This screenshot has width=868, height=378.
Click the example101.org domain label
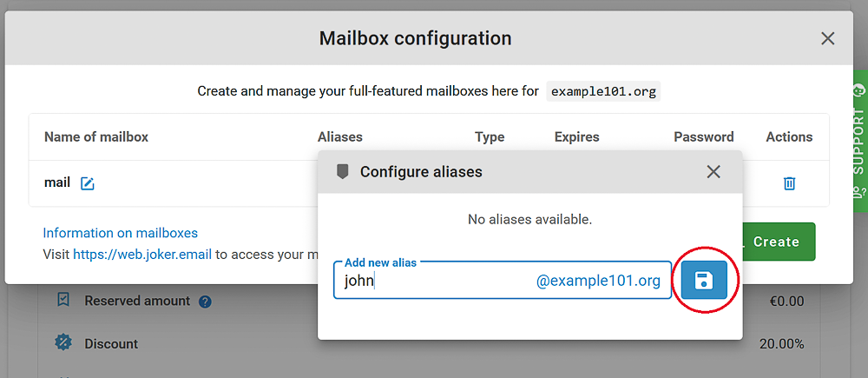click(603, 91)
